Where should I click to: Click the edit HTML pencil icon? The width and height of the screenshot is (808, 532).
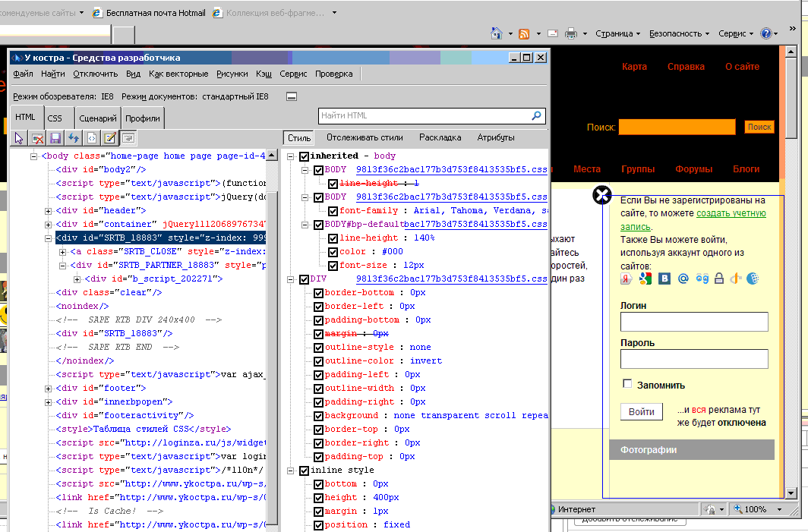(x=110, y=138)
